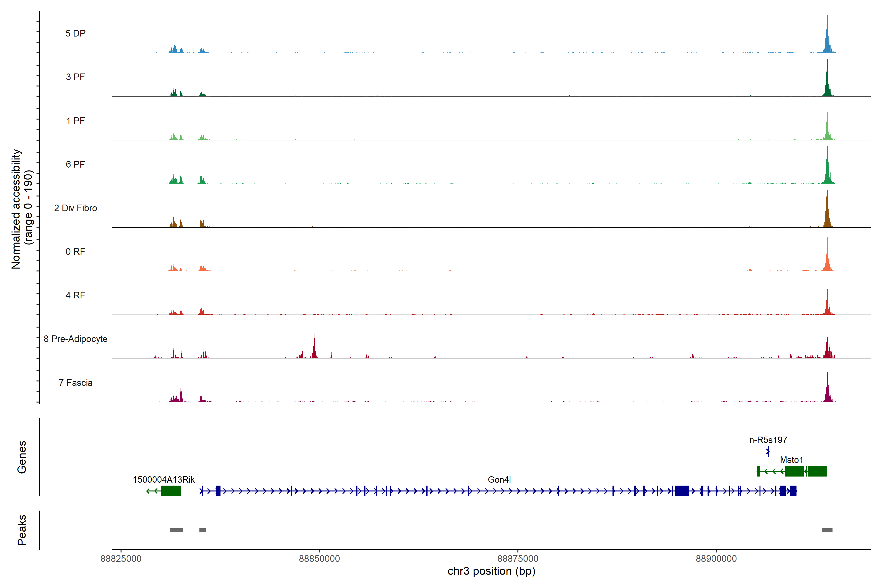
Task: Click the 8 Pre-Adipocyte track label
Action: [75, 339]
